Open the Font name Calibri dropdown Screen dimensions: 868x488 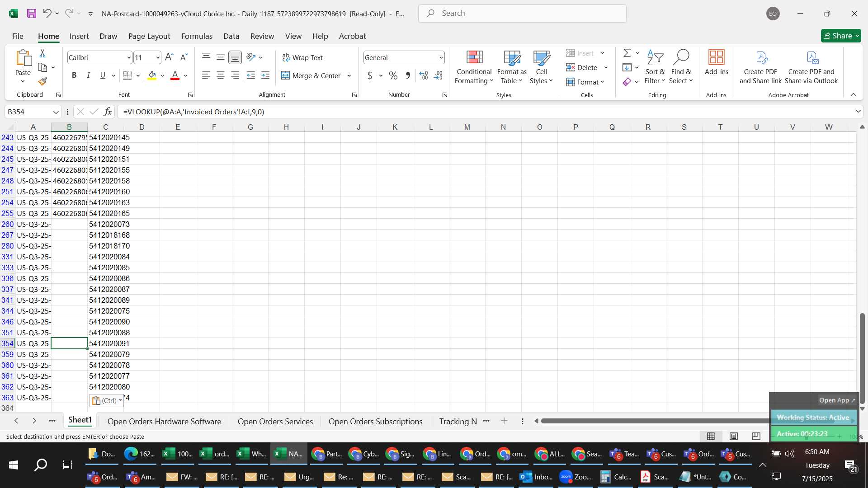coord(128,57)
